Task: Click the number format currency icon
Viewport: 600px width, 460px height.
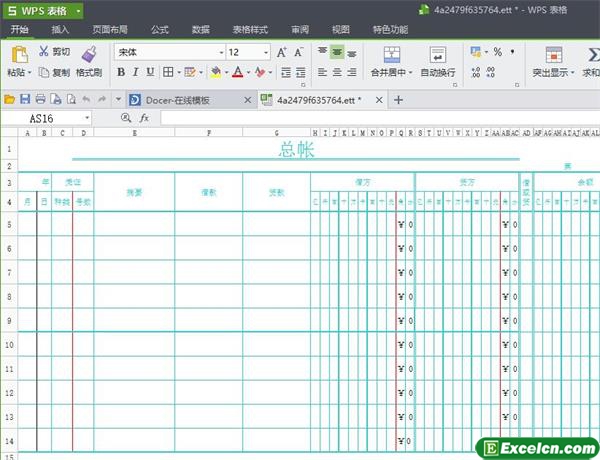Action: tap(476, 52)
